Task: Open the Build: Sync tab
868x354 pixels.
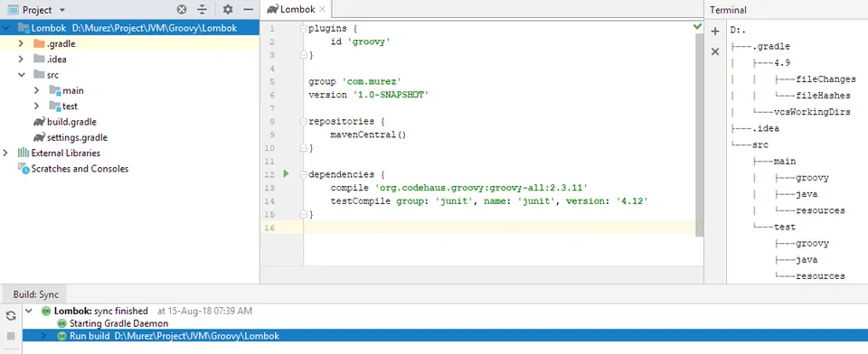Action: tap(36, 294)
